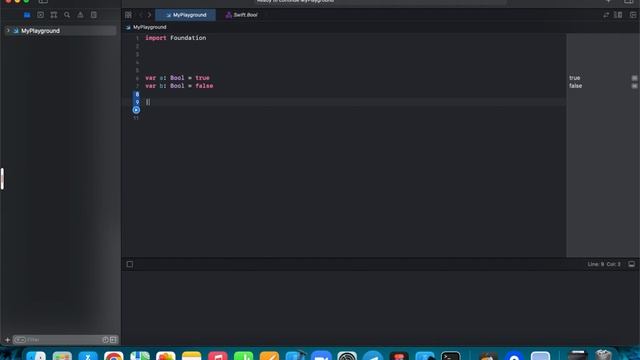Go forward in editor history
The image size is (640, 360).
pos(149,15)
